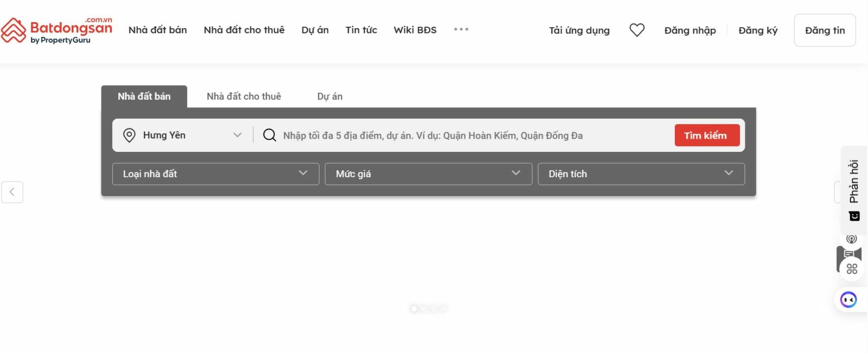Image resolution: width=868 pixels, height=354 pixels.
Task: Open the three-dots more menu
Action: tap(461, 29)
